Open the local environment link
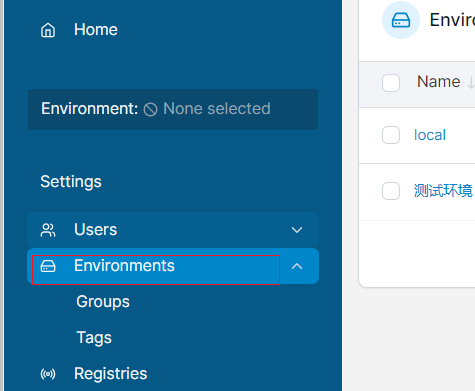Image resolution: width=475 pixels, height=391 pixels. pos(430,135)
